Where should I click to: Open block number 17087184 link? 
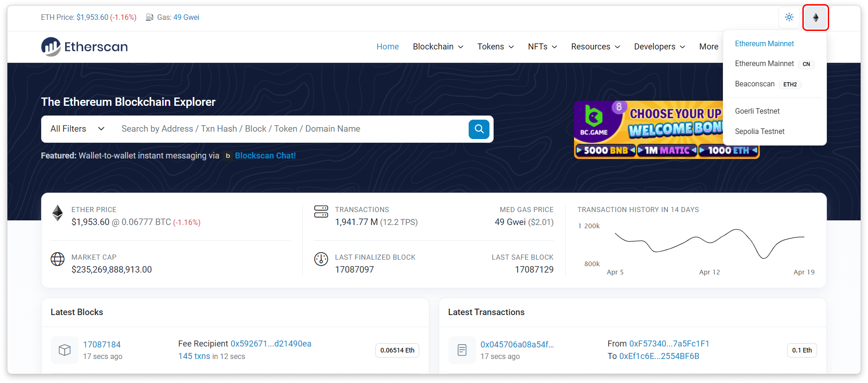[x=102, y=345]
